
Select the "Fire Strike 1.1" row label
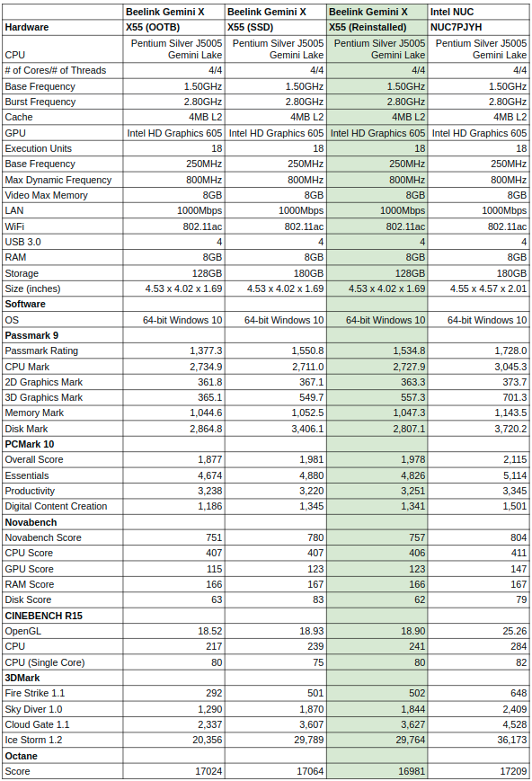point(35,693)
